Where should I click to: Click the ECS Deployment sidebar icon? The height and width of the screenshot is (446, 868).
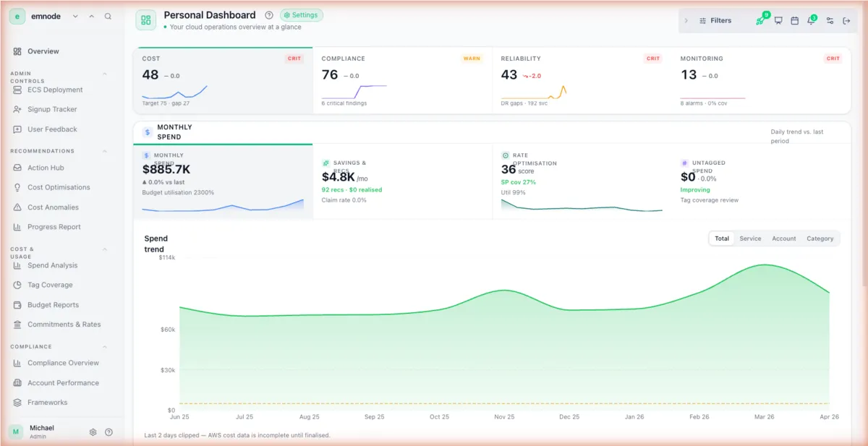pos(17,90)
